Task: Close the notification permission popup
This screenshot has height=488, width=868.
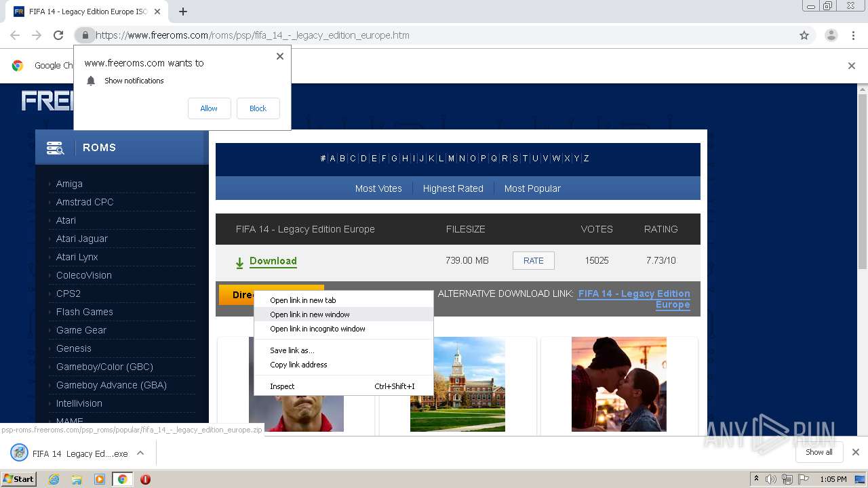Action: point(280,56)
